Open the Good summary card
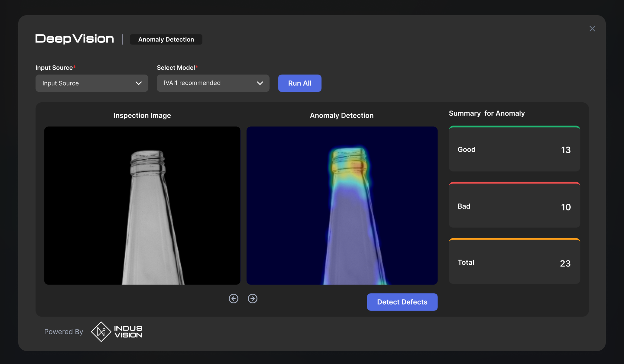 514,149
